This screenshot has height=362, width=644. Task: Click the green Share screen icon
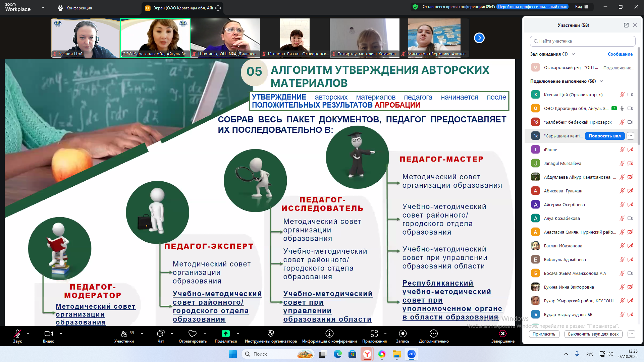pyautogui.click(x=226, y=334)
